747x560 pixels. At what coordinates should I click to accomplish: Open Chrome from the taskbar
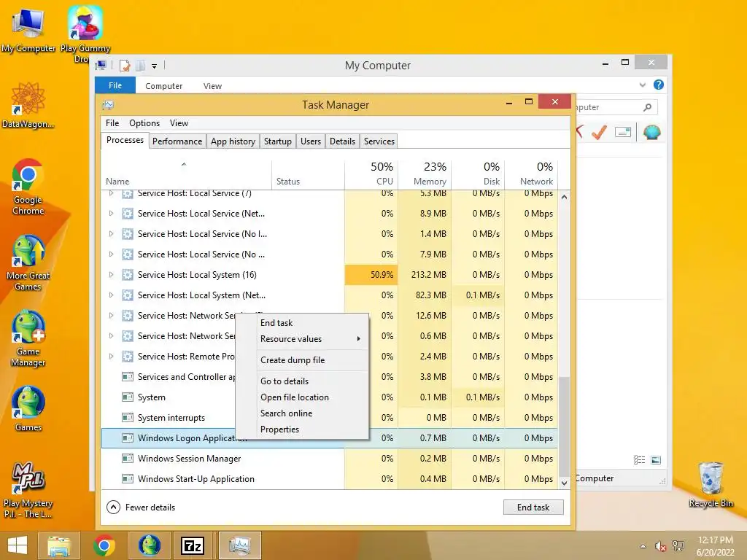[104, 545]
